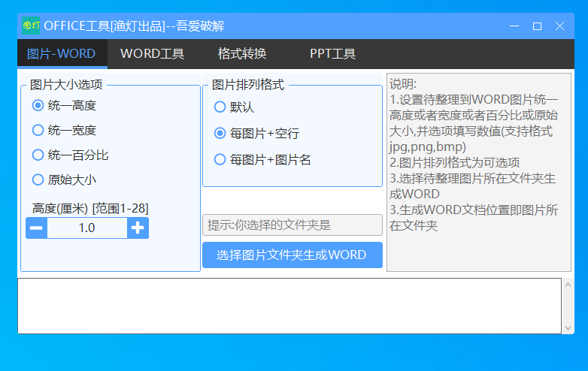This screenshot has width=588, height=371.
Task: Select the 统一高度 radio option
Action: (64, 106)
